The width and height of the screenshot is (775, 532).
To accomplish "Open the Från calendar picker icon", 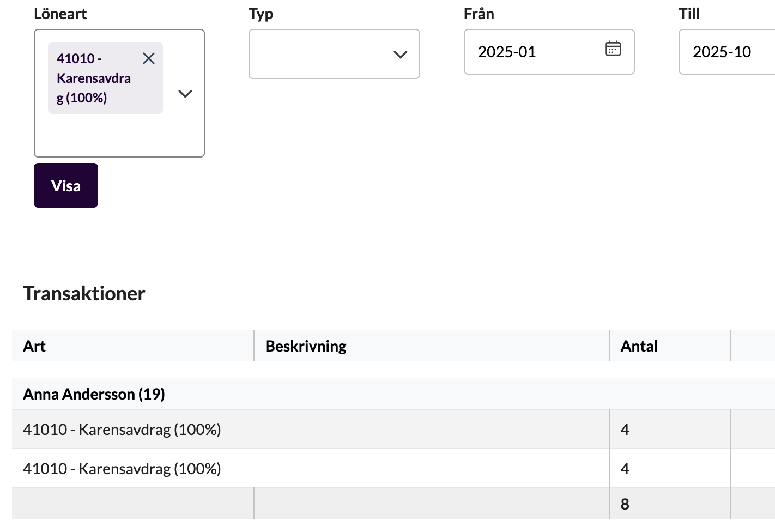I will coord(613,49).
